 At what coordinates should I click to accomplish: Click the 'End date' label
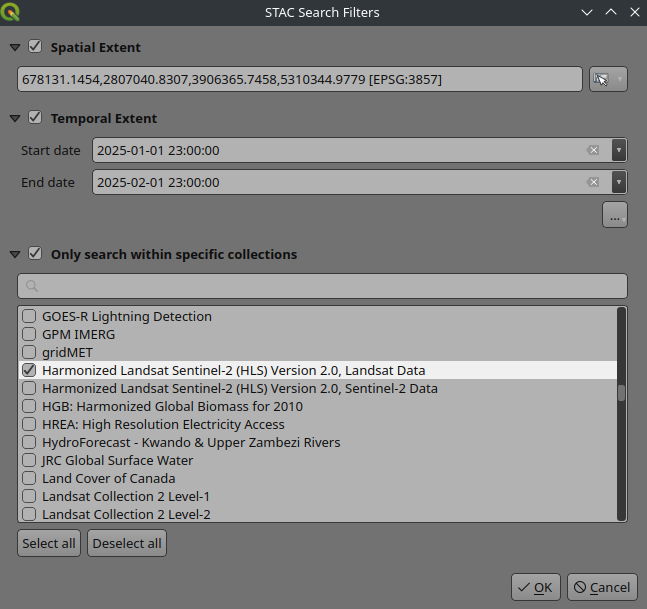point(48,182)
